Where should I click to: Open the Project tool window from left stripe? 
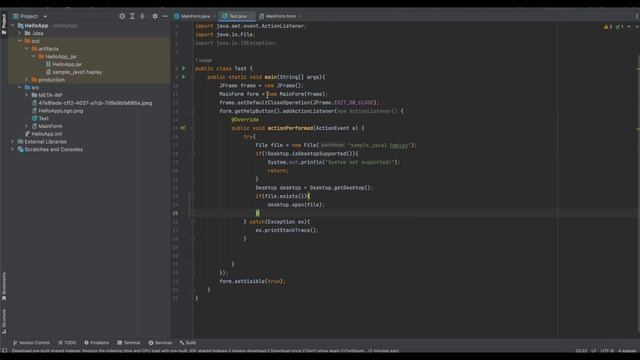4,24
